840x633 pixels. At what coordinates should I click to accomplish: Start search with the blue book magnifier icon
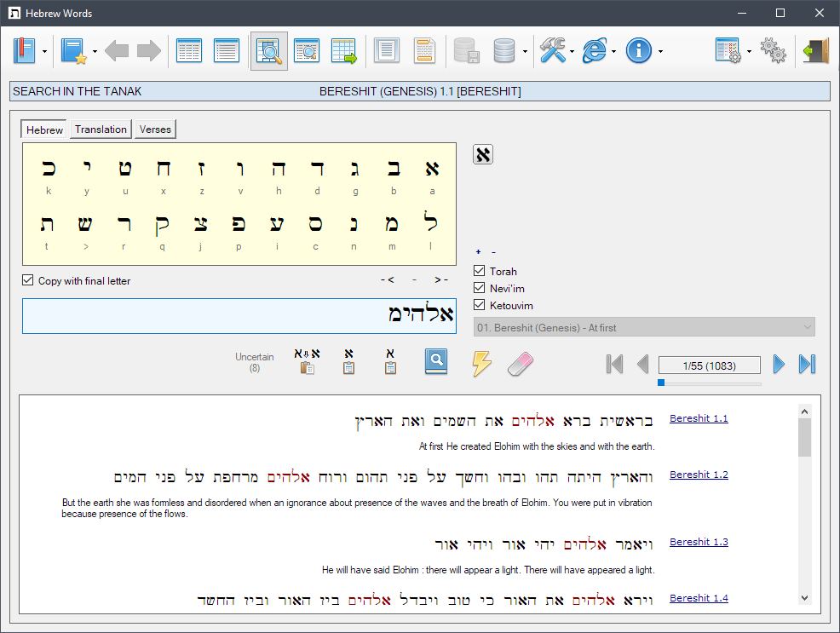pos(436,361)
